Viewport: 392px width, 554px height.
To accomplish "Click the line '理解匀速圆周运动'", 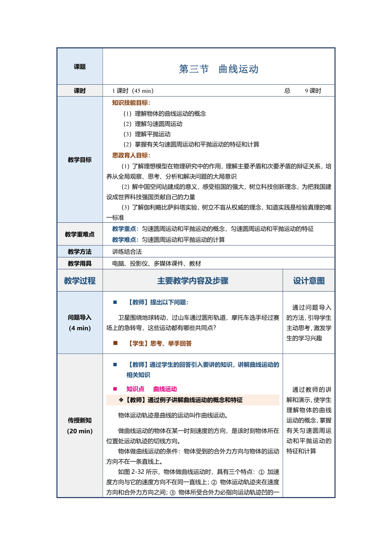I will 159,124.
